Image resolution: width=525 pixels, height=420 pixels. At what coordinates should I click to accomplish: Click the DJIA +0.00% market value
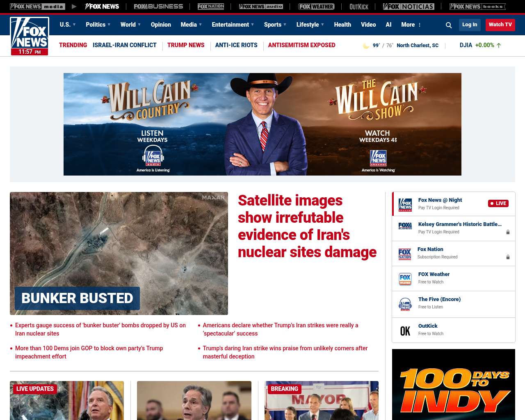tap(480, 45)
